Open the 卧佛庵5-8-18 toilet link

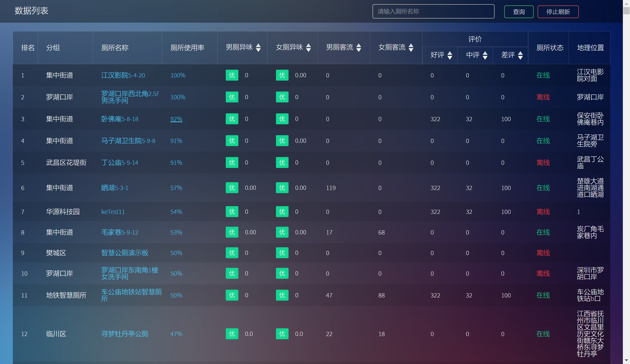point(119,119)
